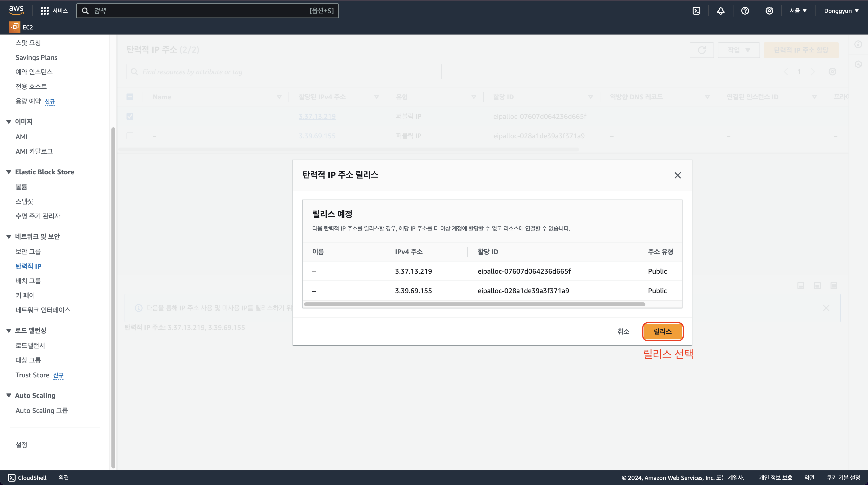868x485 pixels.
Task: Toggle the checkbox for 3.37.13.219
Action: 130,116
